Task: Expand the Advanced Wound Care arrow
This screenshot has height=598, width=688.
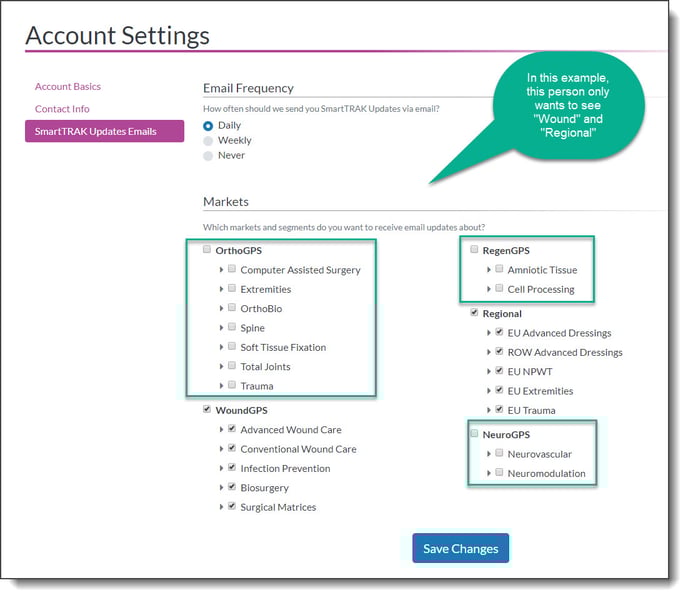Action: (x=222, y=430)
